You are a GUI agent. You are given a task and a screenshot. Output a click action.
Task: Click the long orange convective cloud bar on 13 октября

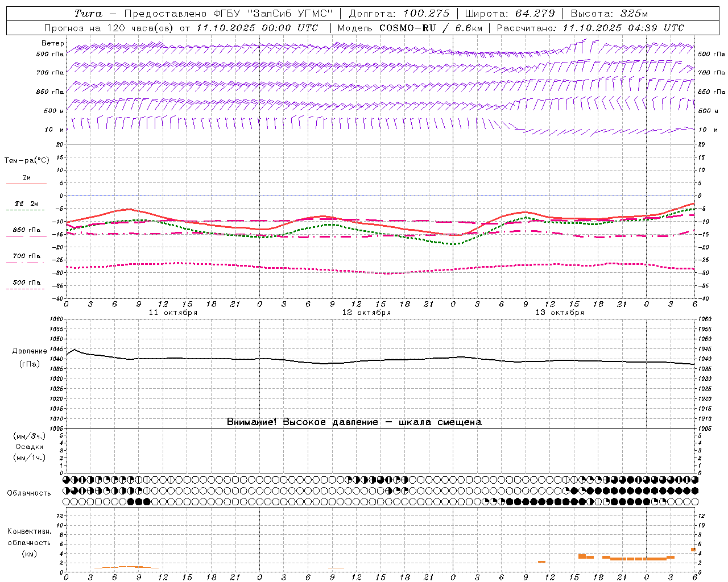click(638, 559)
